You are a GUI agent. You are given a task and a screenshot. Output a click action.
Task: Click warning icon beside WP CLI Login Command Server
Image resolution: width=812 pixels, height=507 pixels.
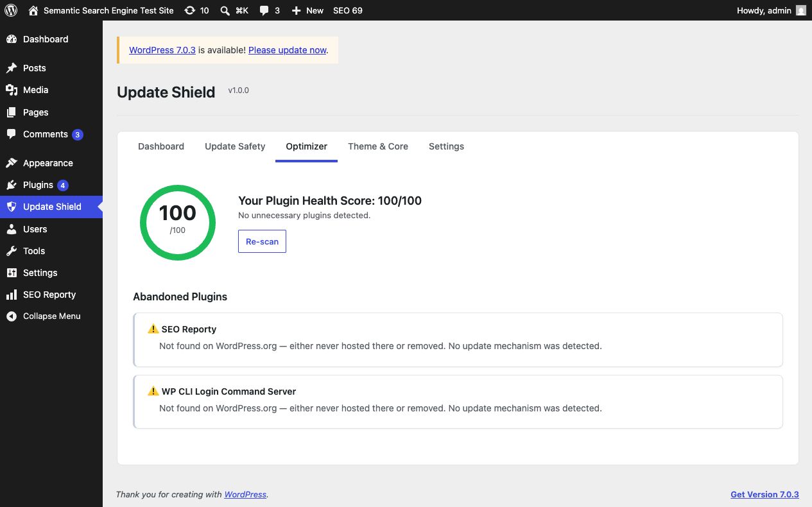[153, 391]
